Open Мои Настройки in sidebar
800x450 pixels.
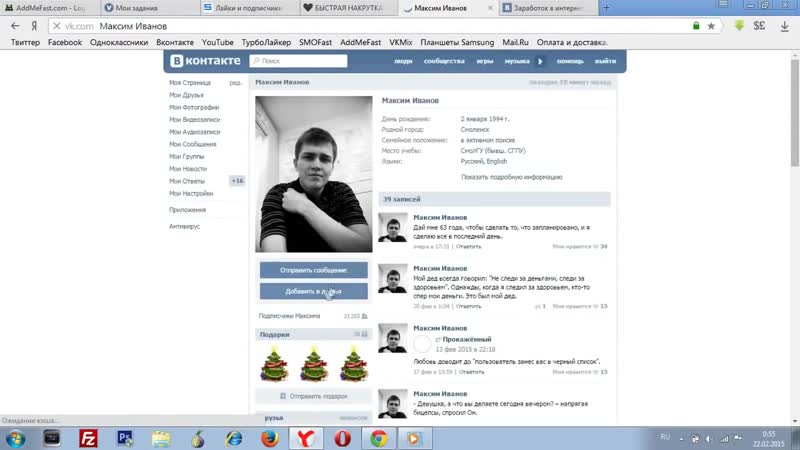pos(191,193)
